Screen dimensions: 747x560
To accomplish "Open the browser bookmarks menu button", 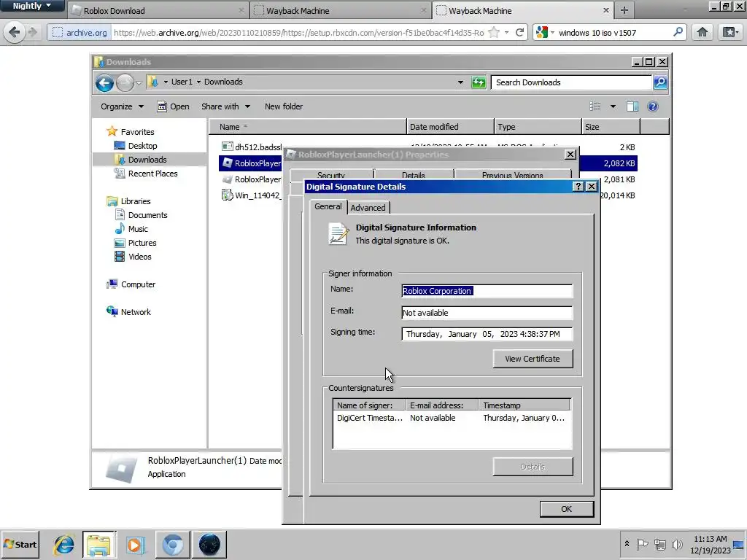I will pos(729,32).
